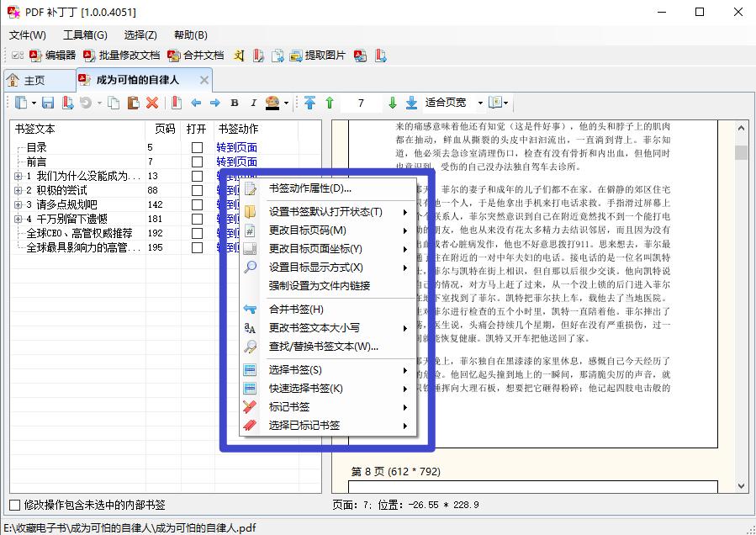Click the 批量修改文档 toolbar icon
This screenshot has height=535, width=756.
129,56
